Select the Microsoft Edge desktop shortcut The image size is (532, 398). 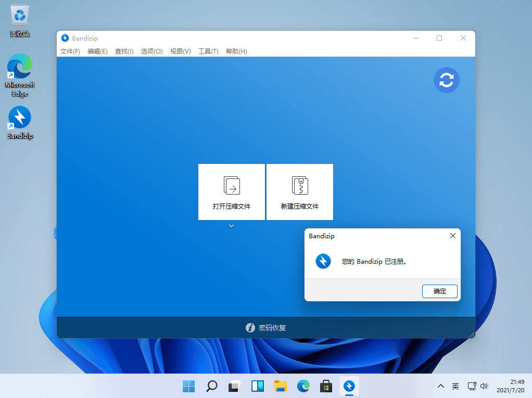(x=20, y=75)
